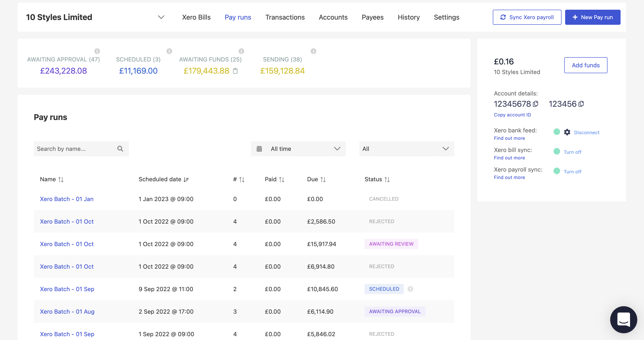Switch to the Transactions tab
Screen dimensions: 644x340
tap(285, 17)
